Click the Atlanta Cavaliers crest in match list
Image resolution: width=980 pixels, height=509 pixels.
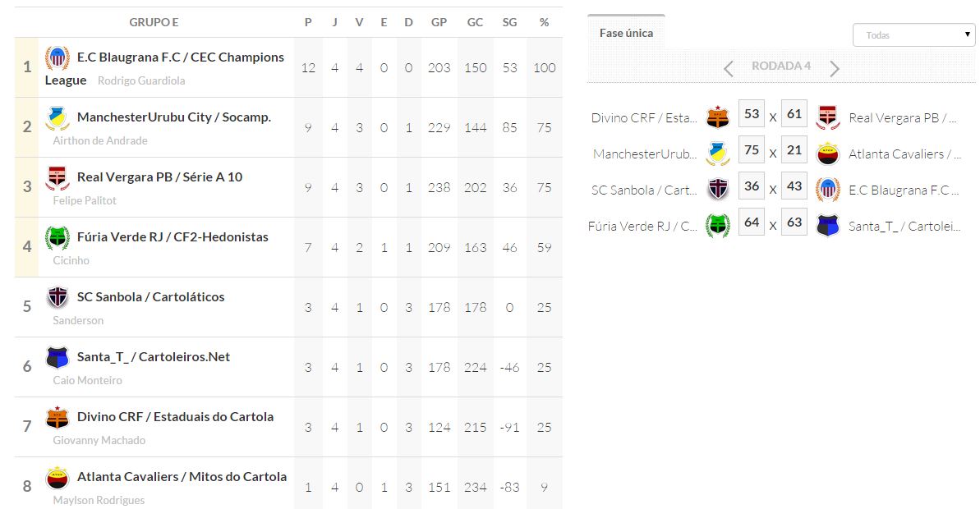[827, 154]
